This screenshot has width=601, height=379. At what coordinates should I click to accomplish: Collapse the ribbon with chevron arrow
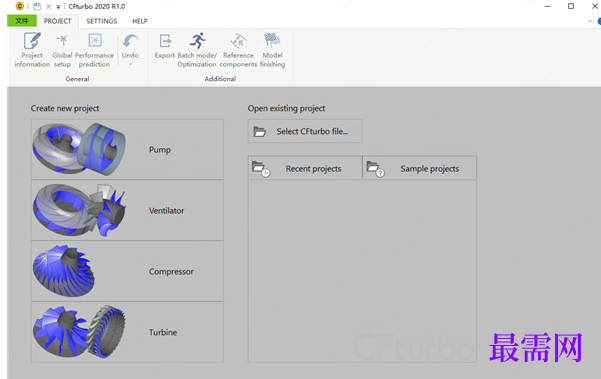[x=590, y=21]
